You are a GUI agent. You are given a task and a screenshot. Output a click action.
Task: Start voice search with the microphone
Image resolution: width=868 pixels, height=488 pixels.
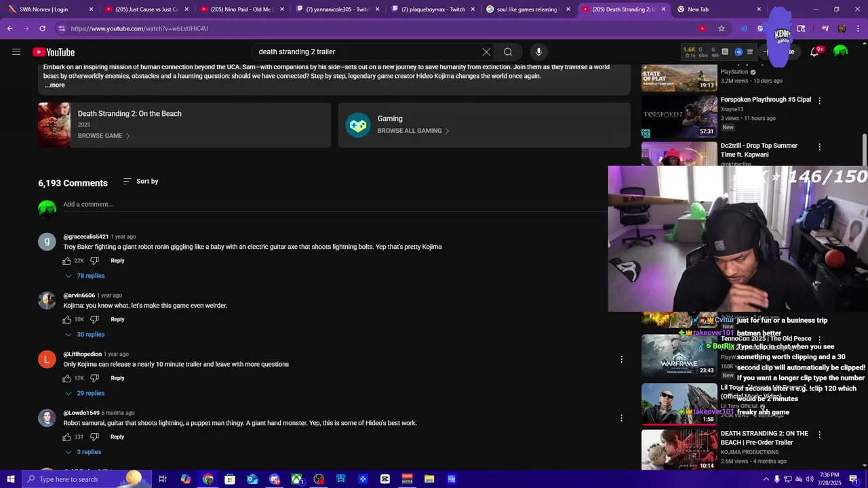pos(538,52)
